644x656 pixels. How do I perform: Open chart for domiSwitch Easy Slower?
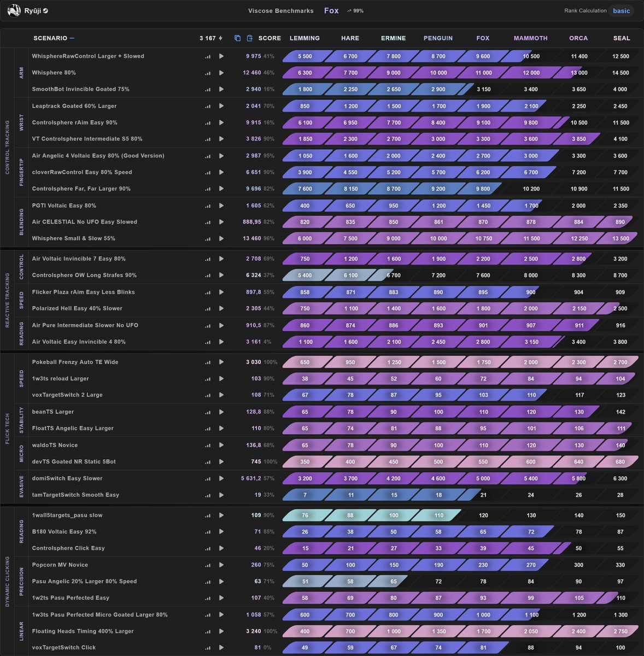click(208, 478)
